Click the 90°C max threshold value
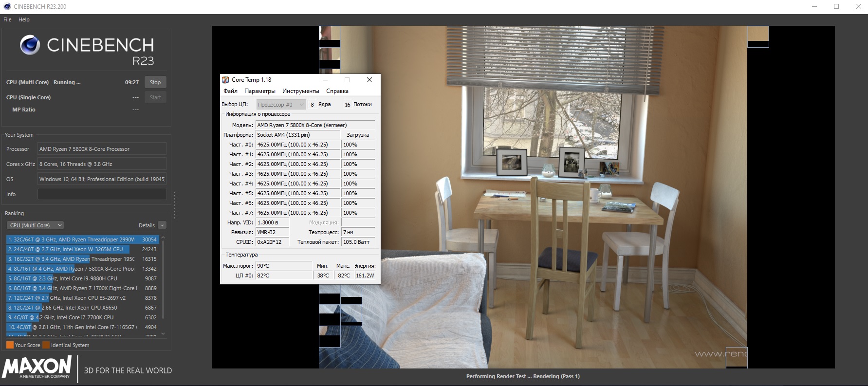This screenshot has width=868, height=386. point(284,266)
